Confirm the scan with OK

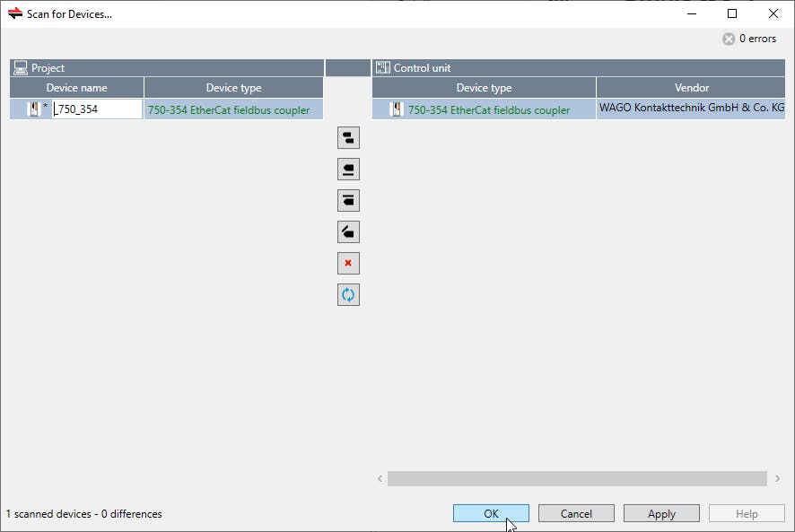491,514
